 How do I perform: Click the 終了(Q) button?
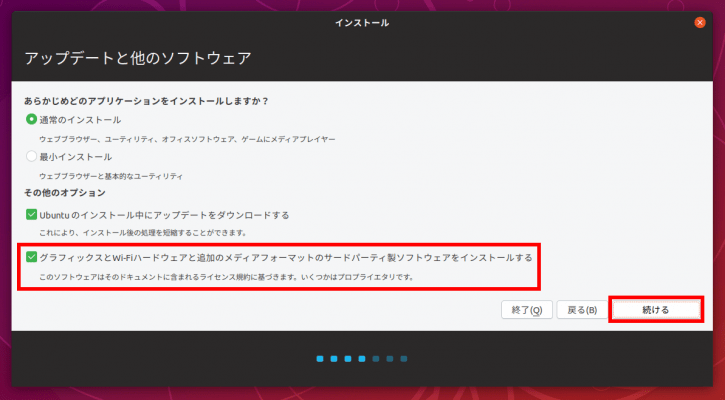(x=527, y=310)
